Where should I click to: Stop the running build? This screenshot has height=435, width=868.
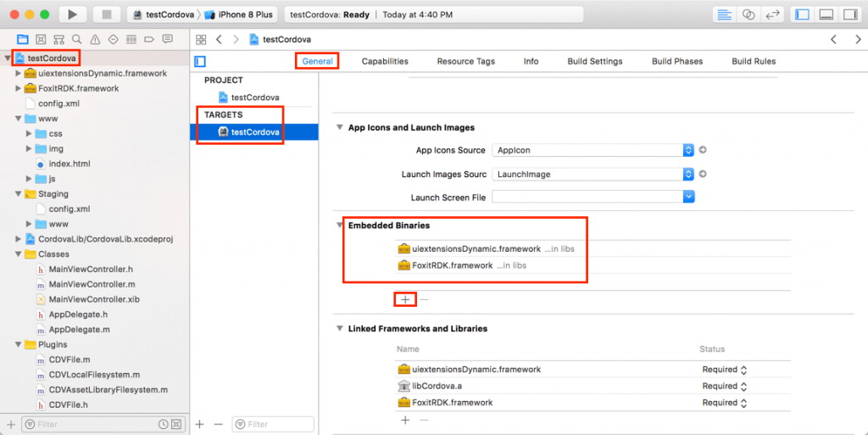click(107, 15)
